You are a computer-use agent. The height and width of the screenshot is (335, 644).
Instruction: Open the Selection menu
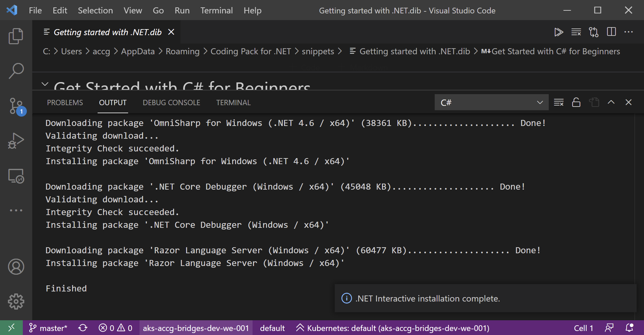95,10
